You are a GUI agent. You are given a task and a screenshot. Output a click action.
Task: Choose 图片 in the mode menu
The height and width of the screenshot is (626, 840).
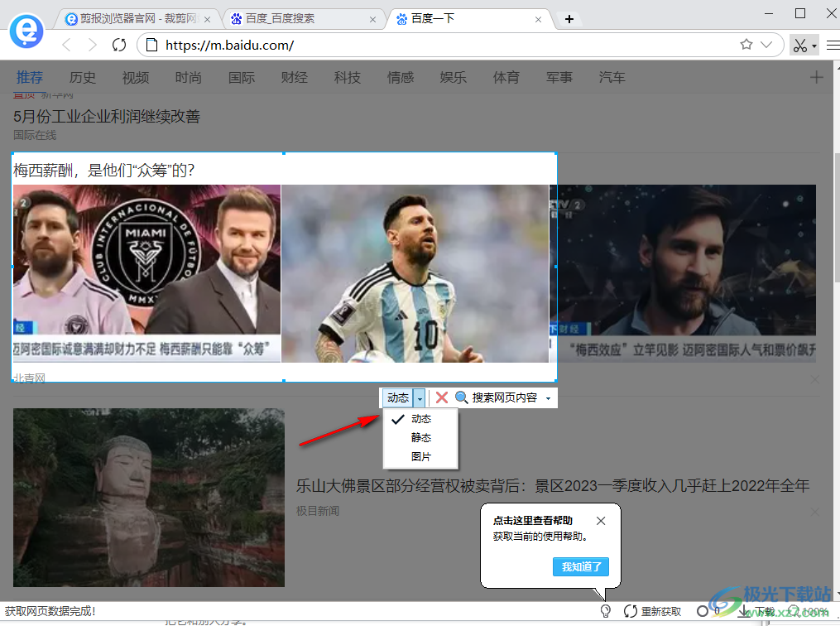[420, 456]
